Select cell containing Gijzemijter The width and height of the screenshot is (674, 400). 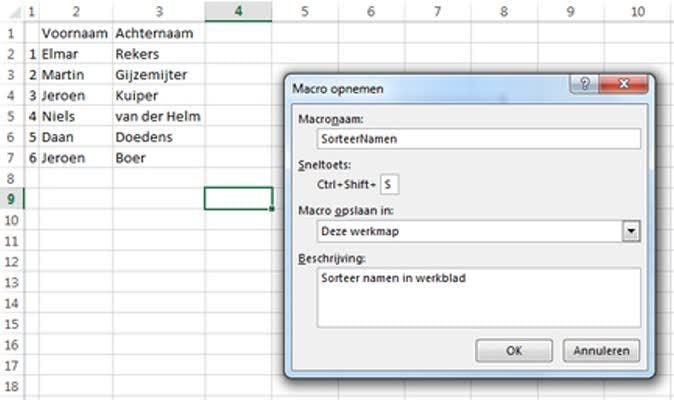click(x=157, y=74)
